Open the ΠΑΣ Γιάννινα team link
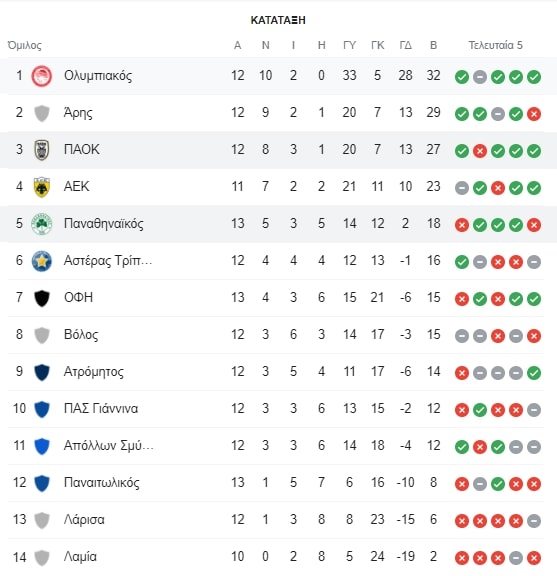The height and width of the screenshot is (576, 557). point(101,408)
